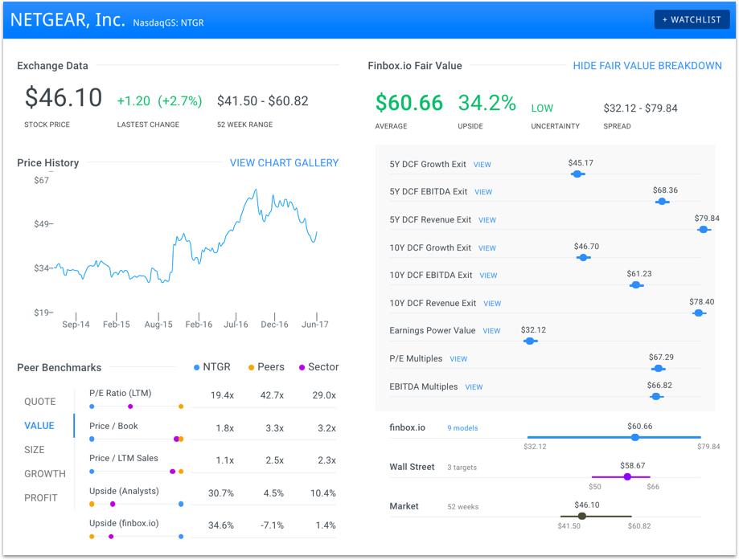The width and height of the screenshot is (739, 560).
Task: Click the $79.84 marker for 5Y DCF Revenue Exit
Action: click(x=704, y=230)
